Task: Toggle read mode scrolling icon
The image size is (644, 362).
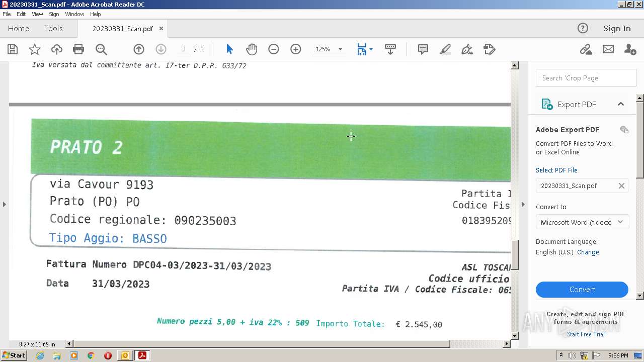Action: coord(390,49)
